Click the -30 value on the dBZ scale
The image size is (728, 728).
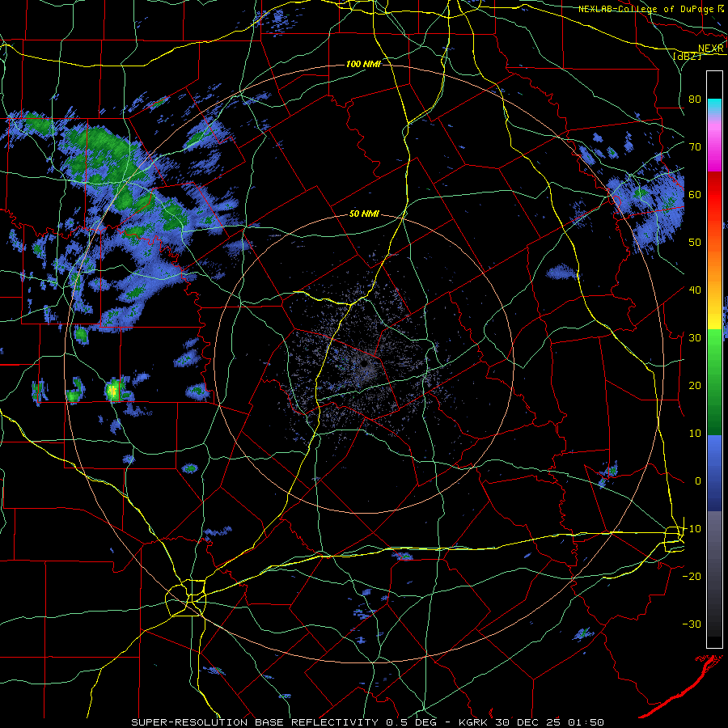692,624
